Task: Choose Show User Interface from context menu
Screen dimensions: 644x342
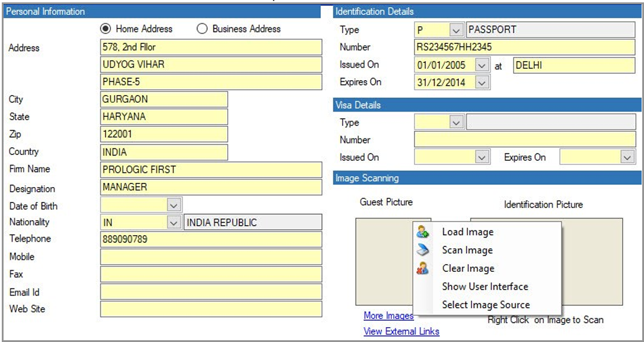Action: tap(484, 286)
